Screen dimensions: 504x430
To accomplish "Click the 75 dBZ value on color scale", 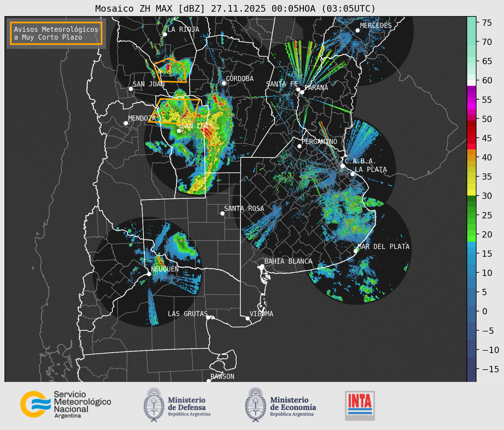I will click(487, 23).
